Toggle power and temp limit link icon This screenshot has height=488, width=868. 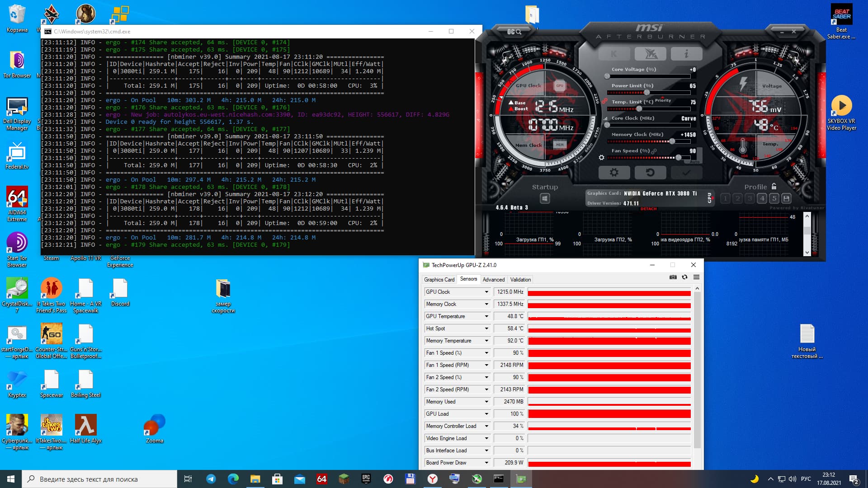pyautogui.click(x=604, y=102)
